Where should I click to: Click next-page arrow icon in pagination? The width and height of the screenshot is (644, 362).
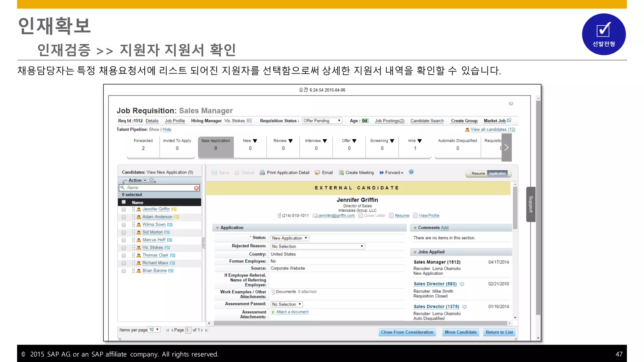click(202, 330)
